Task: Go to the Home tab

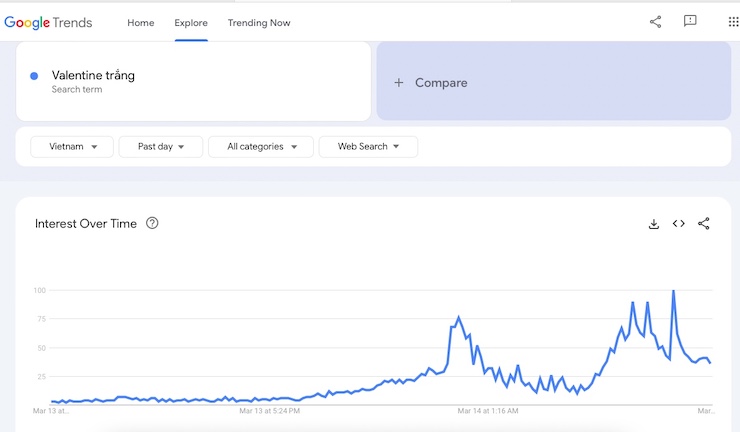Action: pyautogui.click(x=141, y=23)
